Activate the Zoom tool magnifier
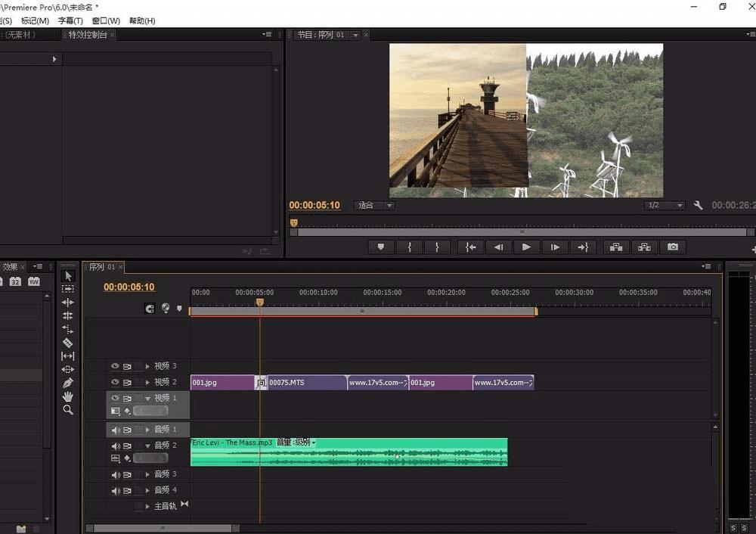The image size is (756, 534). point(68,410)
